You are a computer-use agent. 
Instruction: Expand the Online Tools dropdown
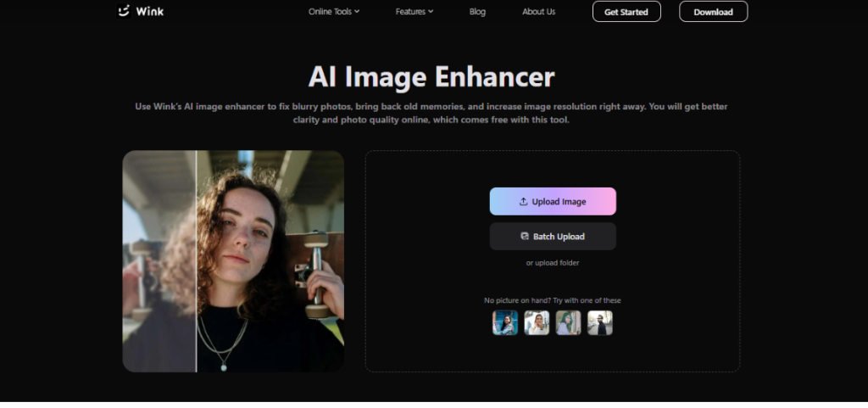click(x=334, y=12)
